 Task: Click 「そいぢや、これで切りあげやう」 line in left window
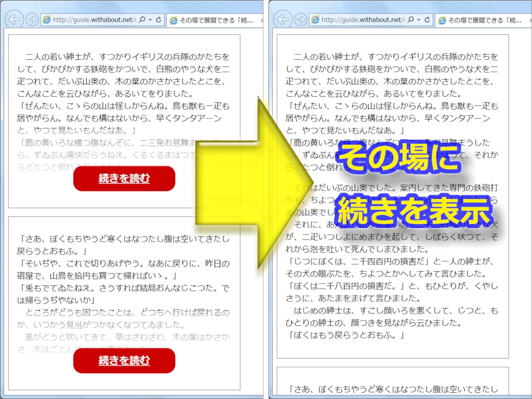124,264
